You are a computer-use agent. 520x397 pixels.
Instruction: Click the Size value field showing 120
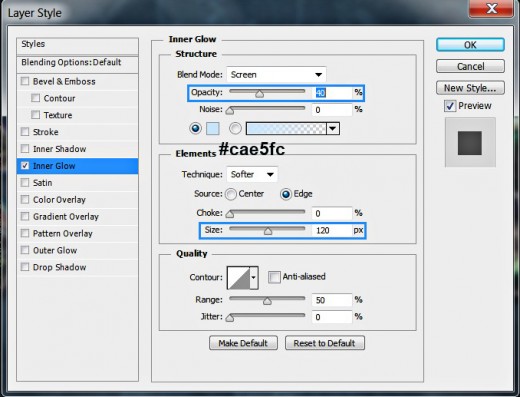[332, 230]
